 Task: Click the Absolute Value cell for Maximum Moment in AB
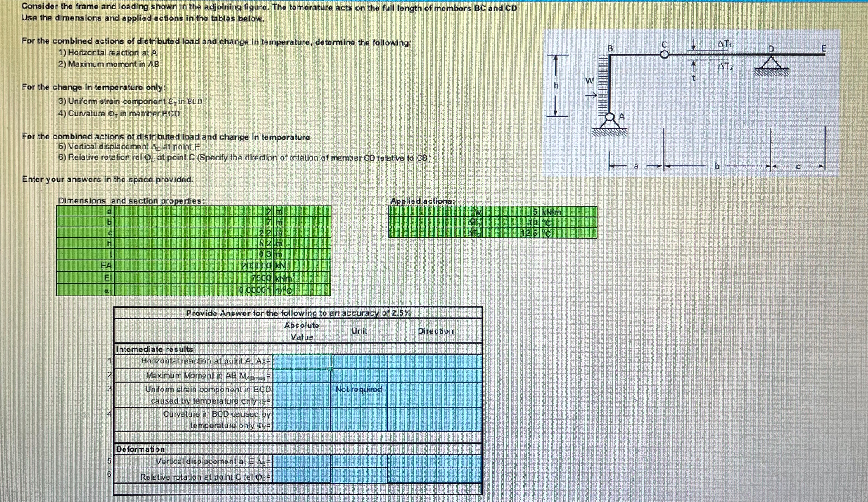(x=302, y=376)
